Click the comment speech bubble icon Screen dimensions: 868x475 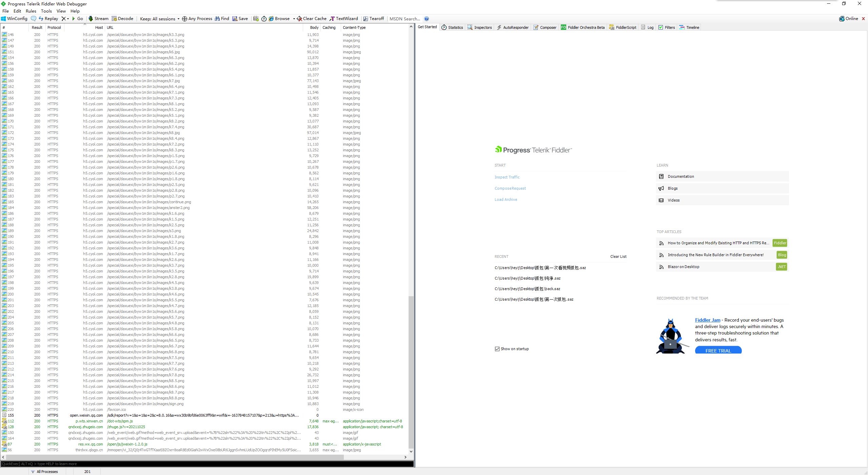[33, 19]
